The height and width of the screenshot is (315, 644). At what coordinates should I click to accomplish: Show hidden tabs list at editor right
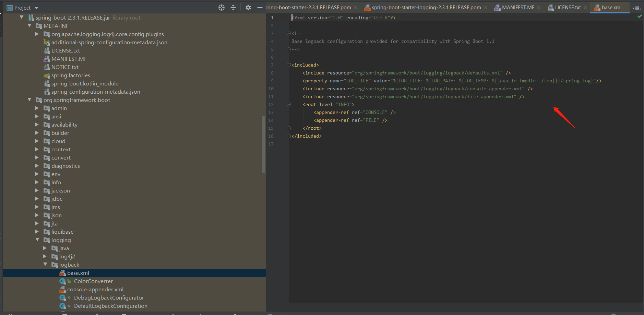tap(636, 8)
